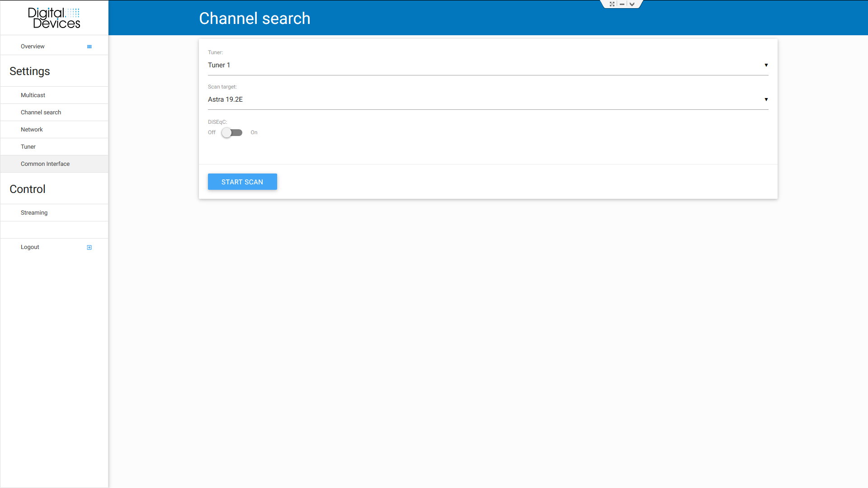Click the DiSEqC 'Off' label
Image resolution: width=868 pixels, height=488 pixels.
tap(212, 132)
